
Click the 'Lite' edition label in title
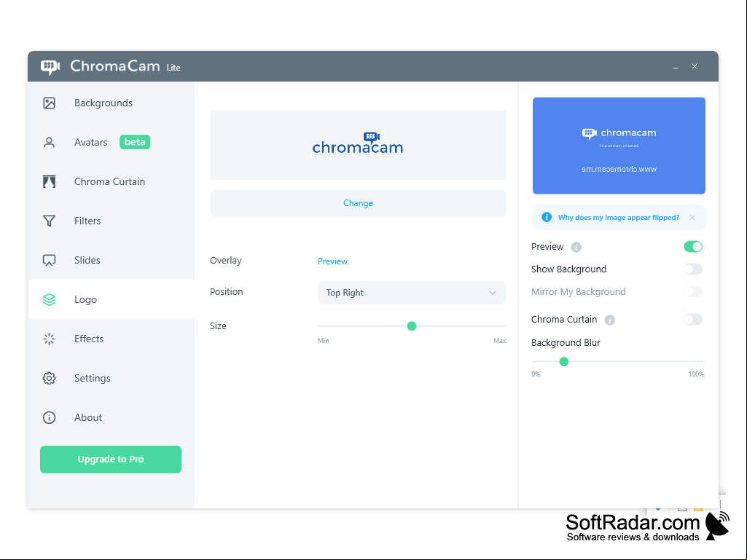173,68
